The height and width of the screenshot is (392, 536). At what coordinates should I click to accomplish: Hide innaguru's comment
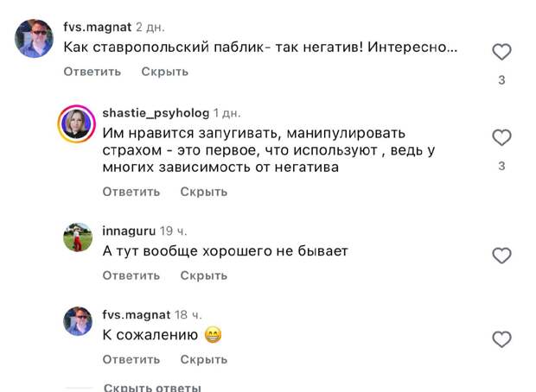pyautogui.click(x=203, y=275)
